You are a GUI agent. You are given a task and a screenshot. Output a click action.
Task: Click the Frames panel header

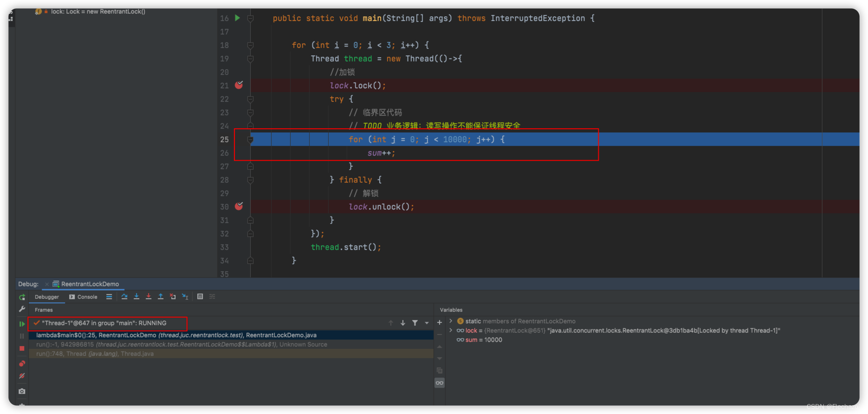tap(44, 310)
